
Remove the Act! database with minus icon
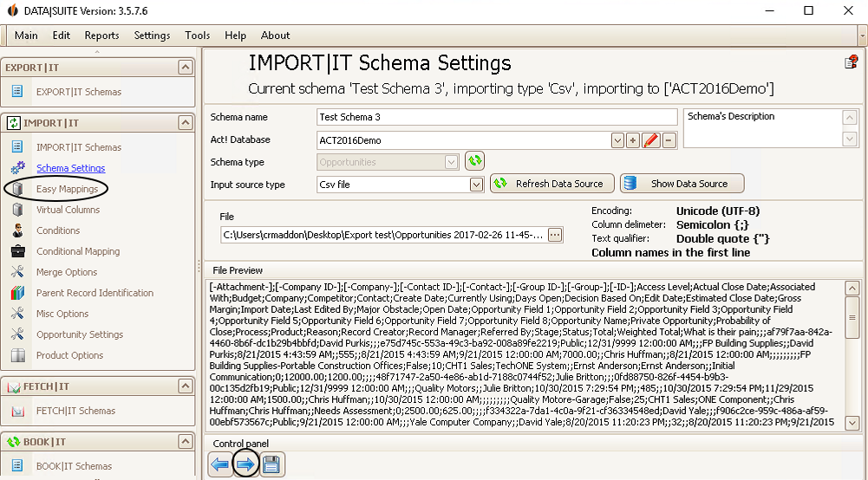669,140
